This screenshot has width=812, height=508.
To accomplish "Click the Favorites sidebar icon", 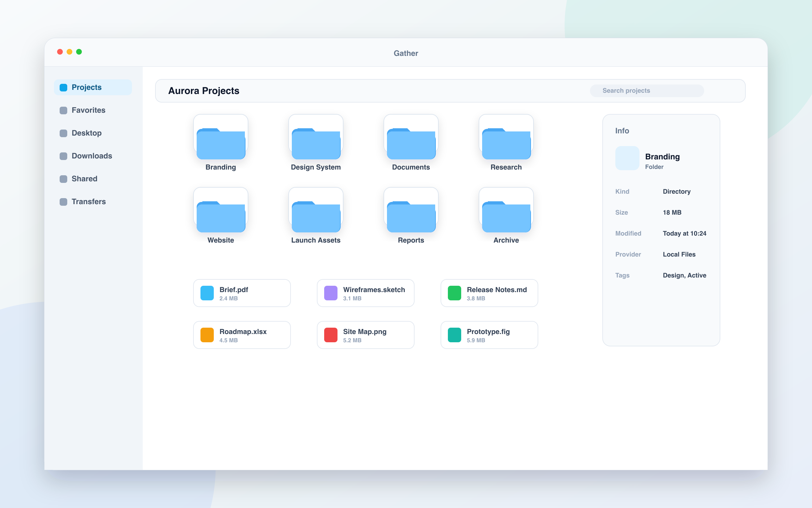I will point(63,110).
